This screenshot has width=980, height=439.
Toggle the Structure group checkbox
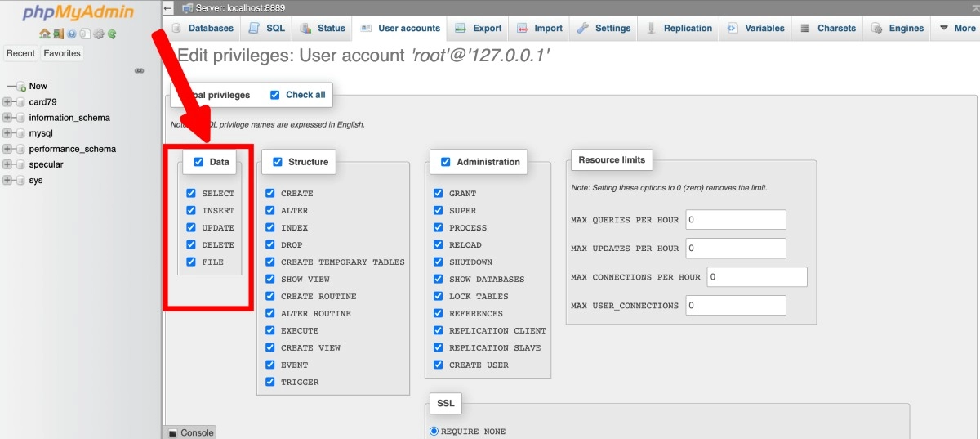(278, 162)
